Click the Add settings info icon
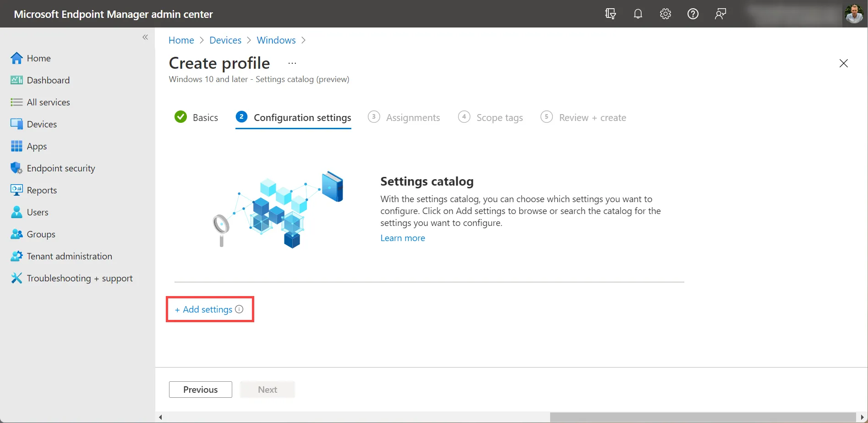The height and width of the screenshot is (423, 868). (239, 309)
